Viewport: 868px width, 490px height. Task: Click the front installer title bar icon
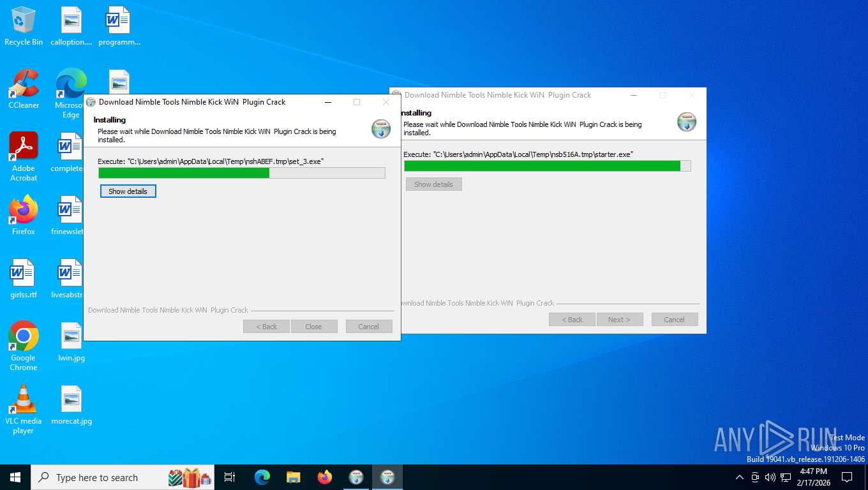click(x=91, y=102)
